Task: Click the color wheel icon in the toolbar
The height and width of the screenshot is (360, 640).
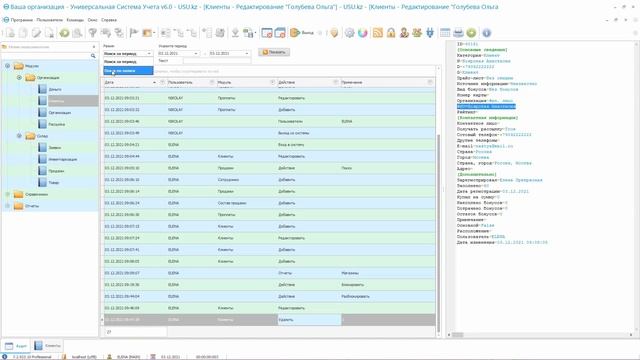Action: (x=362, y=33)
